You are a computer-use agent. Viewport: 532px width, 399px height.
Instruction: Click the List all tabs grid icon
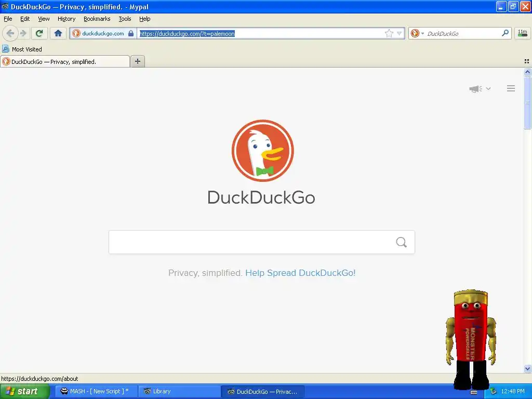[527, 61]
